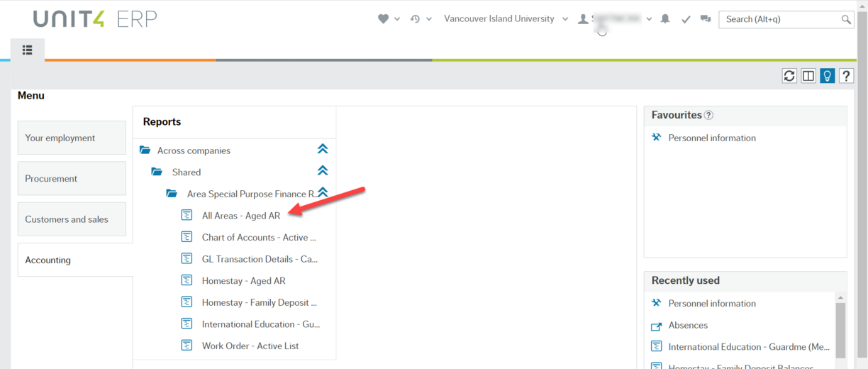Click the Shared folder

click(187, 172)
